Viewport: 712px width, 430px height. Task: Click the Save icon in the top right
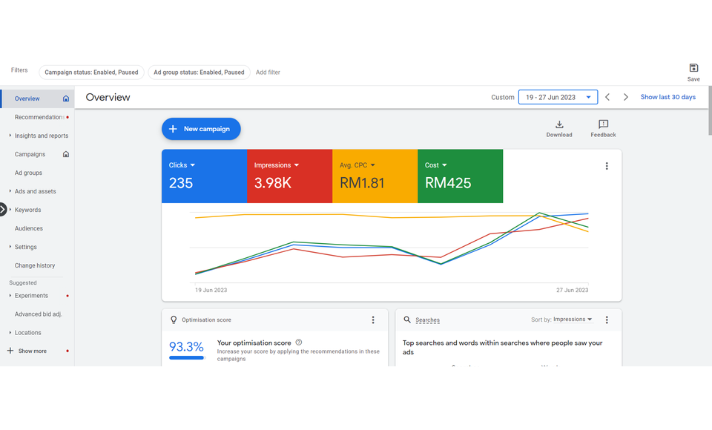coord(693,68)
